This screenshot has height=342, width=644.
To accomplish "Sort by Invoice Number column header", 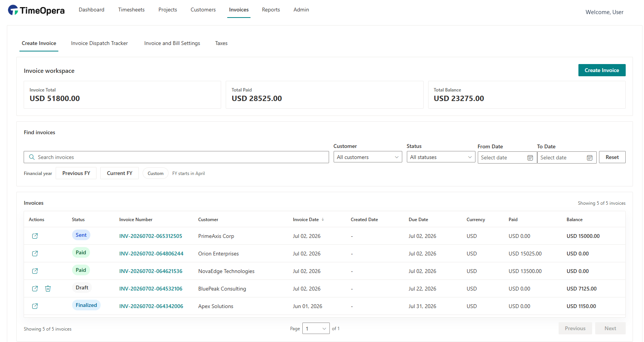I will tap(136, 220).
